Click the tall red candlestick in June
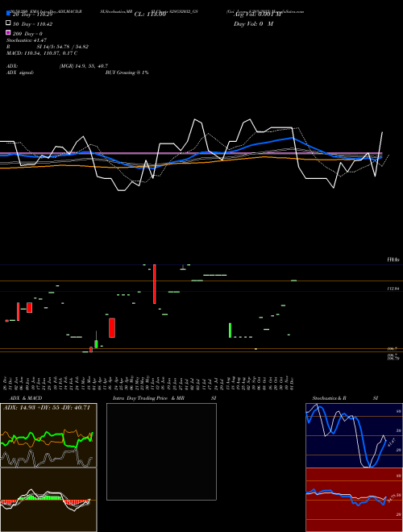The width and height of the screenshot is (403, 532). (x=154, y=284)
